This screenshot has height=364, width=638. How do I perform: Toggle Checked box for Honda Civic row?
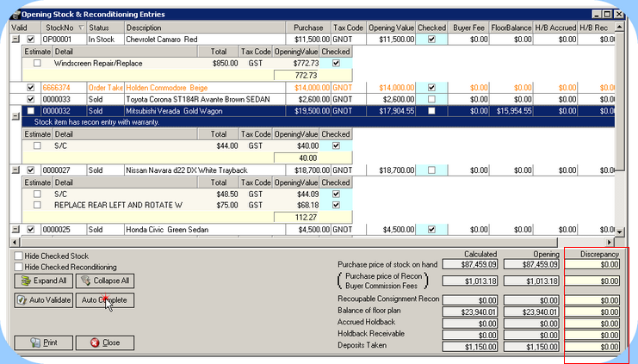[x=431, y=230]
